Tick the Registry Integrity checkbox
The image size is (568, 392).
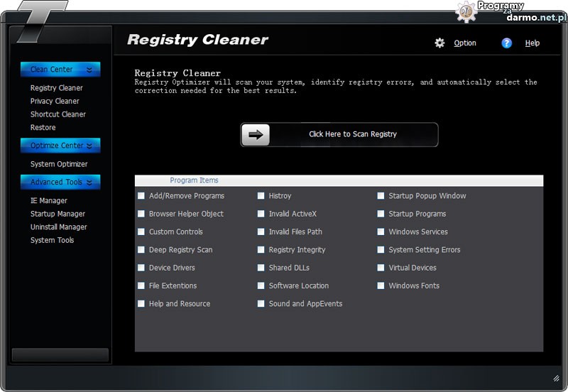pyautogui.click(x=261, y=250)
